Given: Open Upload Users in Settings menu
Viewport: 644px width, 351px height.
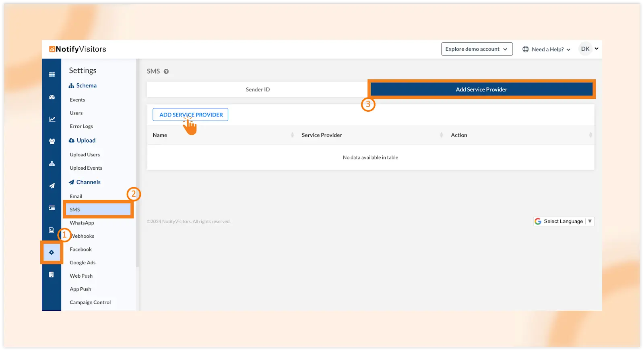Looking at the screenshot, I should point(85,155).
